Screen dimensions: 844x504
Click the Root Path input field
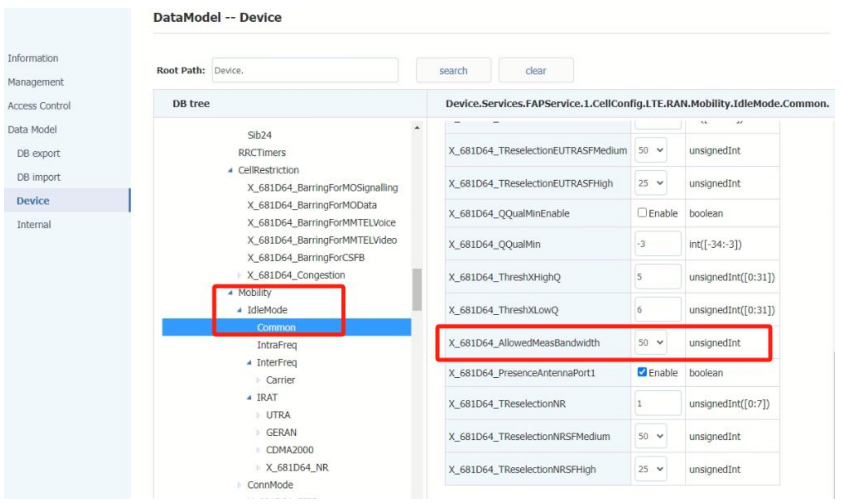[x=304, y=71]
